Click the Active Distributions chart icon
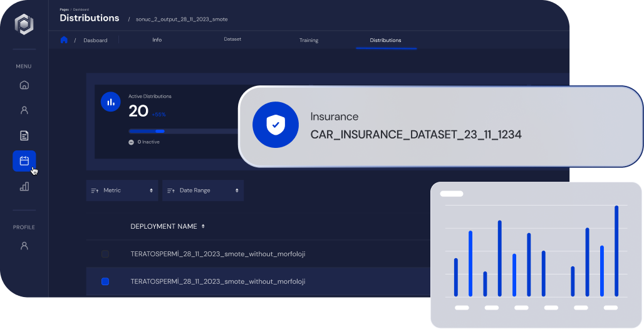The image size is (644, 329). pyautogui.click(x=110, y=102)
